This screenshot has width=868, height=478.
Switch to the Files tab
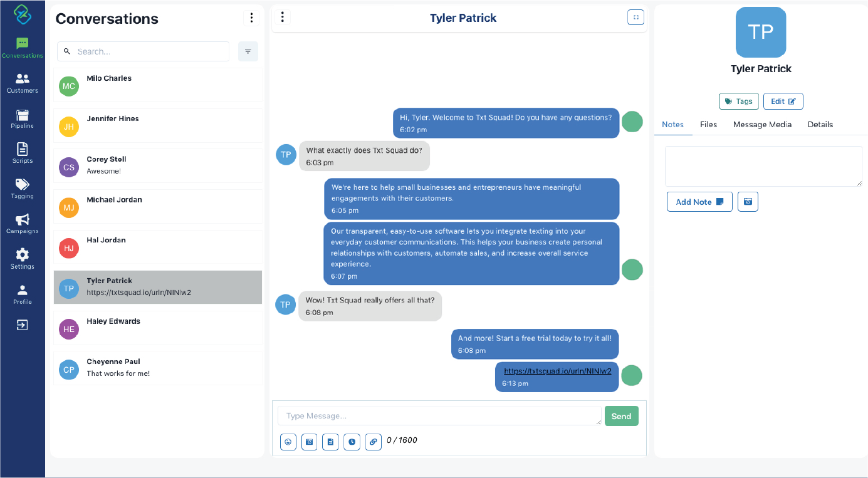(709, 125)
